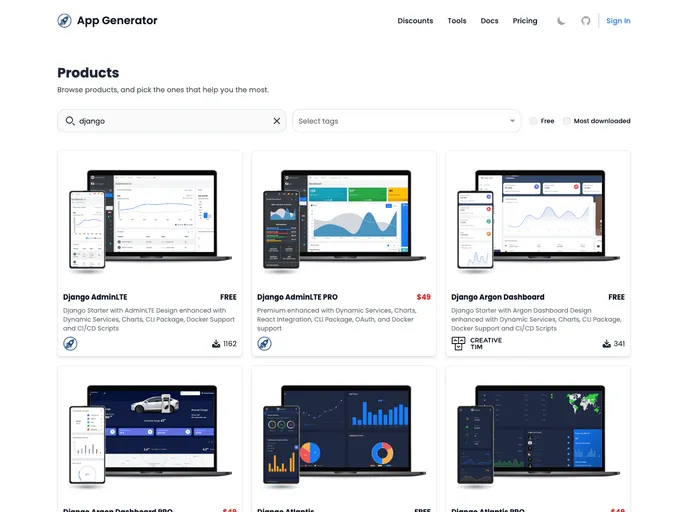Enable the Most downloaded checkbox

tap(567, 121)
